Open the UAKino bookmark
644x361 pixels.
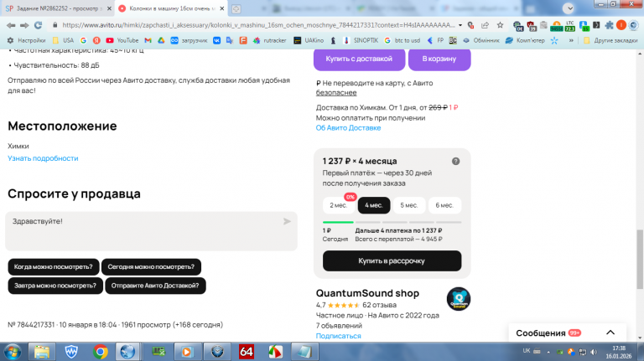tap(309, 40)
